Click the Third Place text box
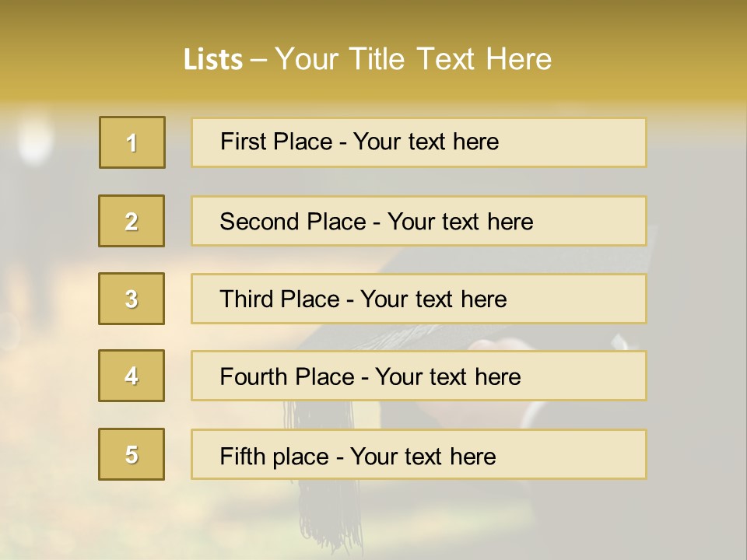Viewport: 747px width, 560px height. pyautogui.click(x=419, y=299)
